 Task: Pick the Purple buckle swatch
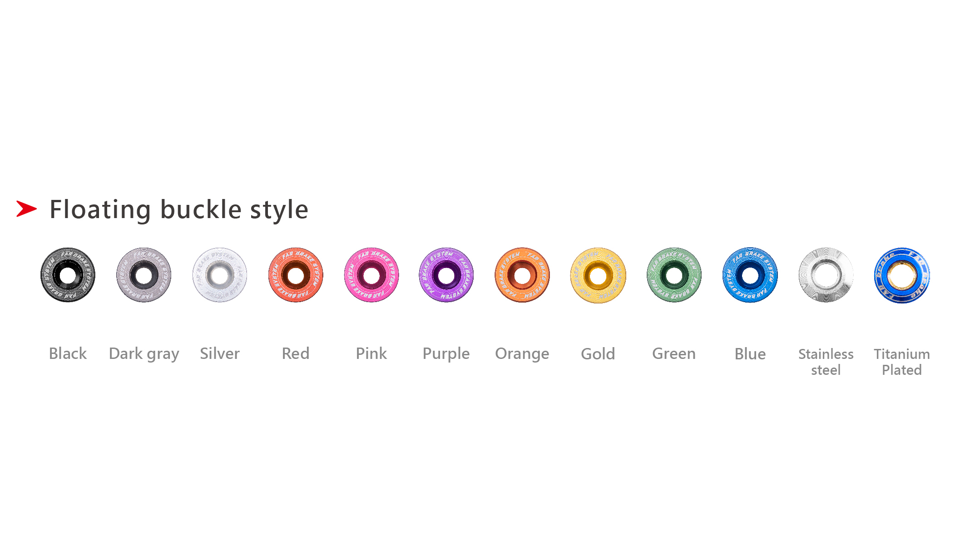point(446,275)
